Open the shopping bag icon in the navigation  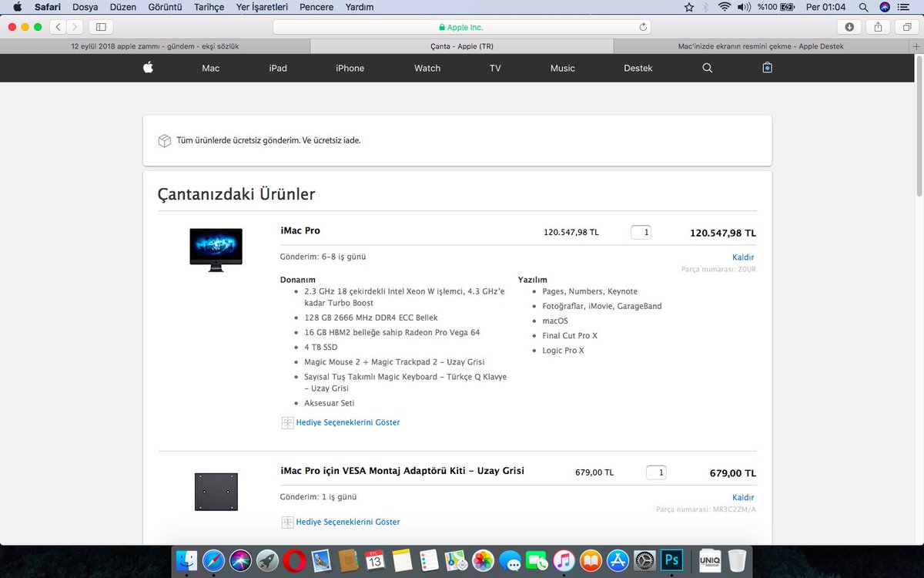pos(767,68)
